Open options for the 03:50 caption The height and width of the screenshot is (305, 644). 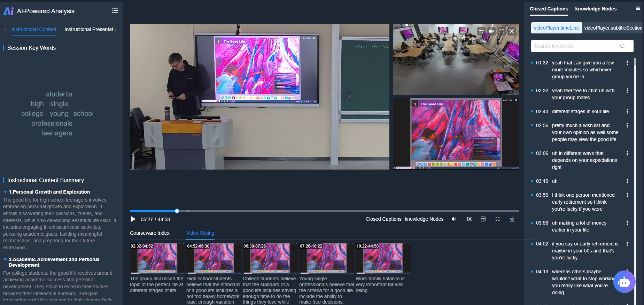(627, 195)
